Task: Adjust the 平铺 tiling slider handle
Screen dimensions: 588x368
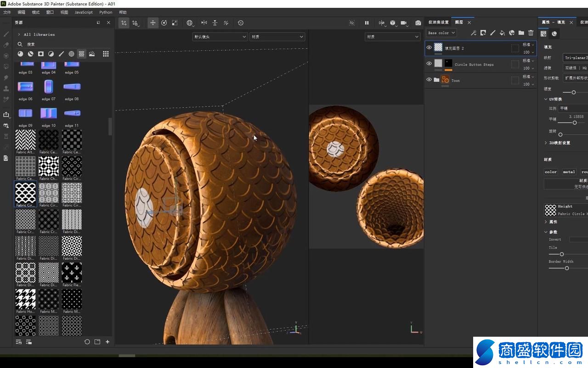Action: pos(575,122)
